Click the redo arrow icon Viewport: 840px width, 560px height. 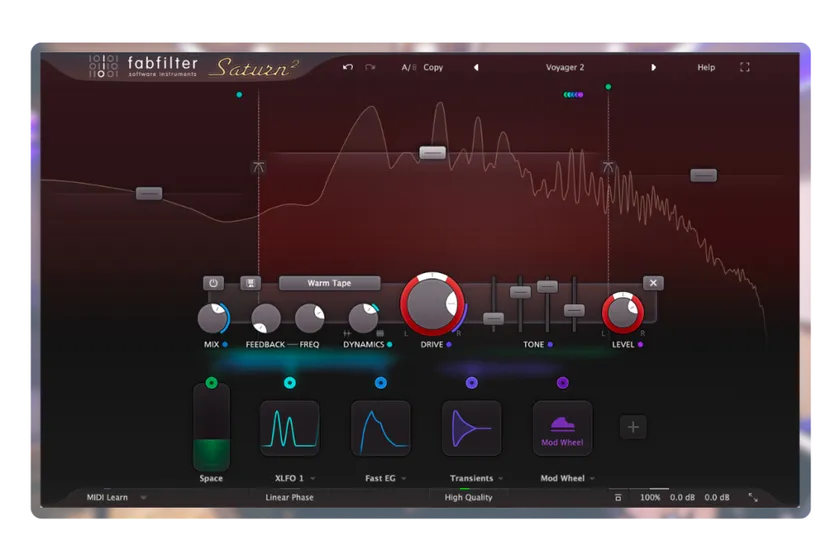[x=370, y=67]
